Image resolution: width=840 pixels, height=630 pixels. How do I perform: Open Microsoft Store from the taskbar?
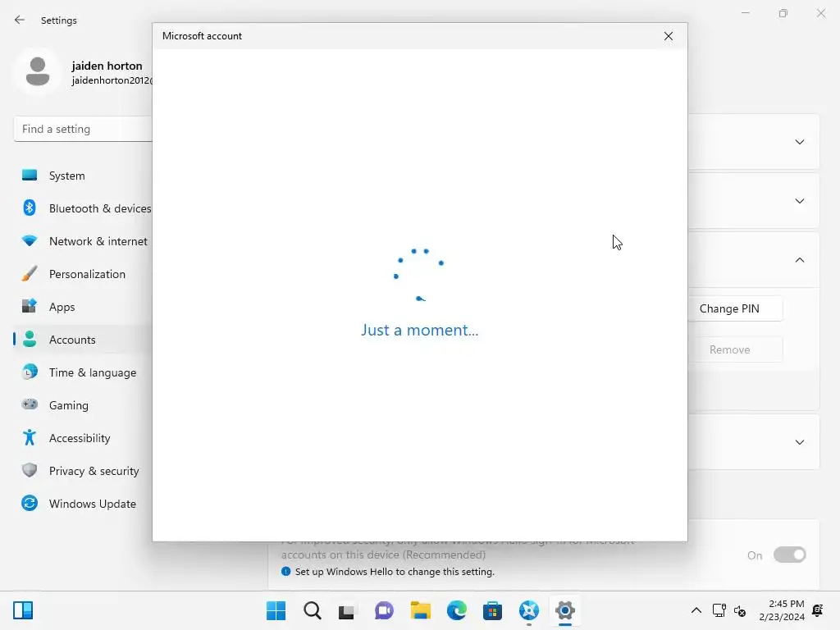pyautogui.click(x=492, y=610)
